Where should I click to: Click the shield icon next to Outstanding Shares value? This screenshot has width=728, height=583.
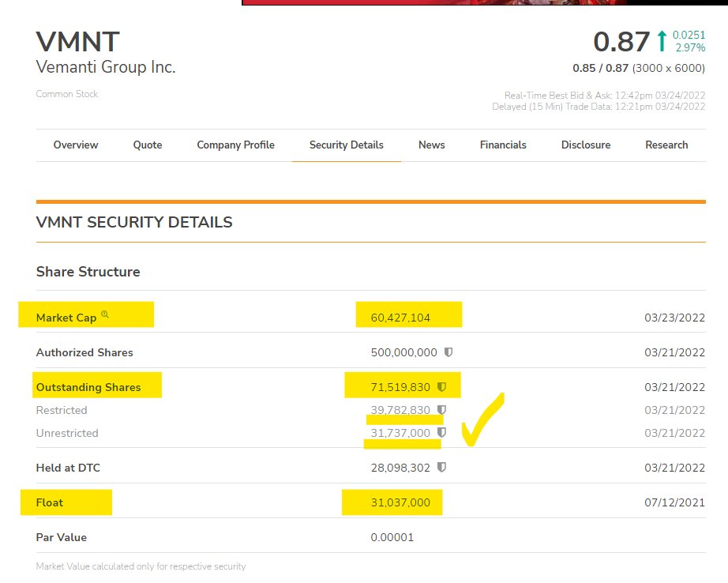pos(441,386)
